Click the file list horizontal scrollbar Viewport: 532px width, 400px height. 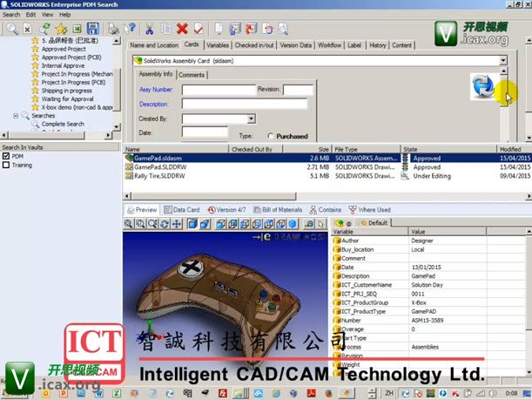pyautogui.click(x=213, y=196)
